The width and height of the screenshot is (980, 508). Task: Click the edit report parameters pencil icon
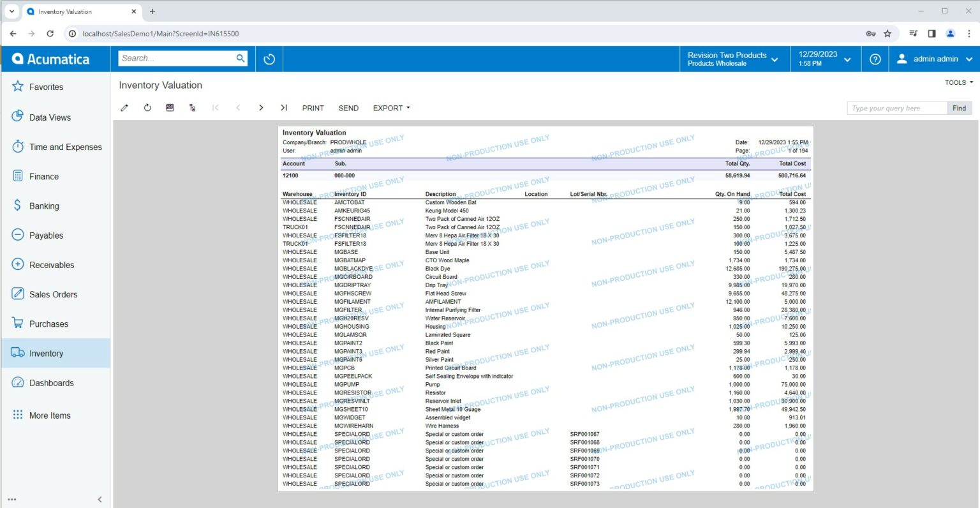pyautogui.click(x=124, y=108)
